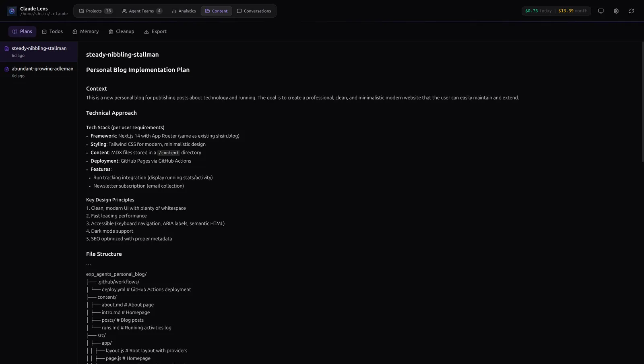Open the steady-nibbling-stallman plan
This screenshot has width=644, height=364.
click(x=39, y=51)
